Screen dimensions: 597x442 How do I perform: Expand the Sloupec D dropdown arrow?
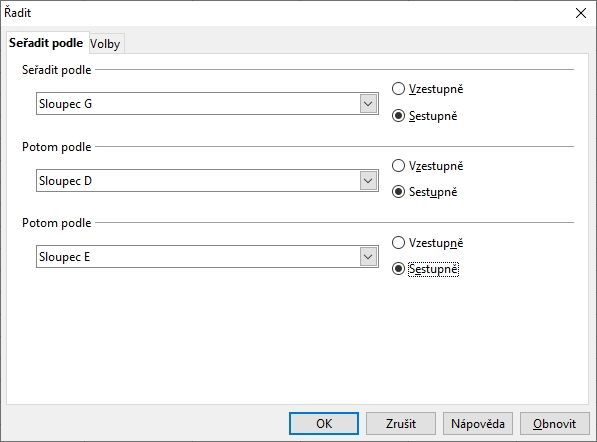coord(368,180)
